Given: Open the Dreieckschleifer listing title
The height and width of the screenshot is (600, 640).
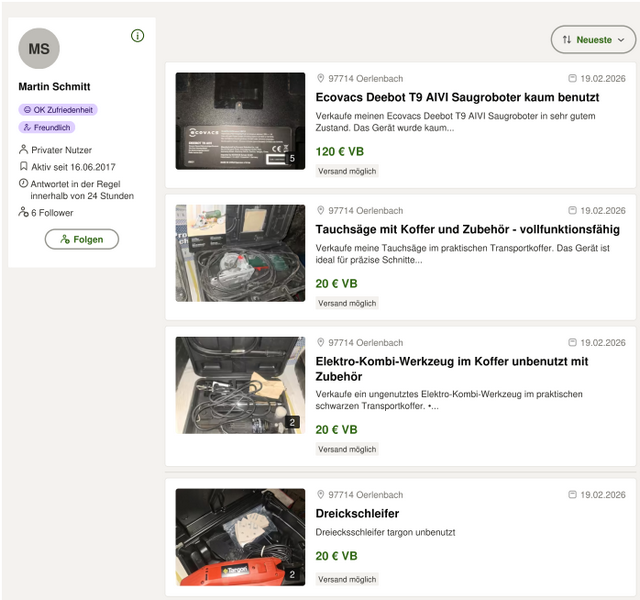Looking at the screenshot, I should tap(357, 514).
